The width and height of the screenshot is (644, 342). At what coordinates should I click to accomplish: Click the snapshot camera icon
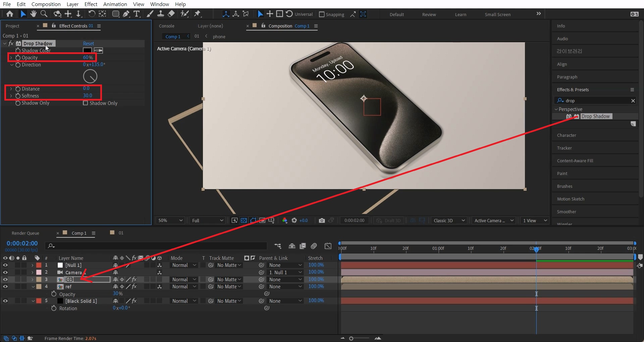(x=322, y=220)
